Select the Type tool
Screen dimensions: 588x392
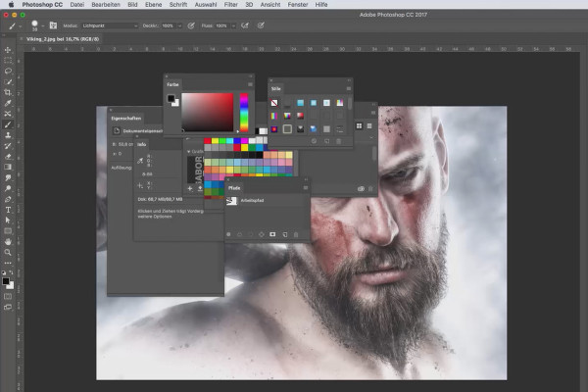8,210
